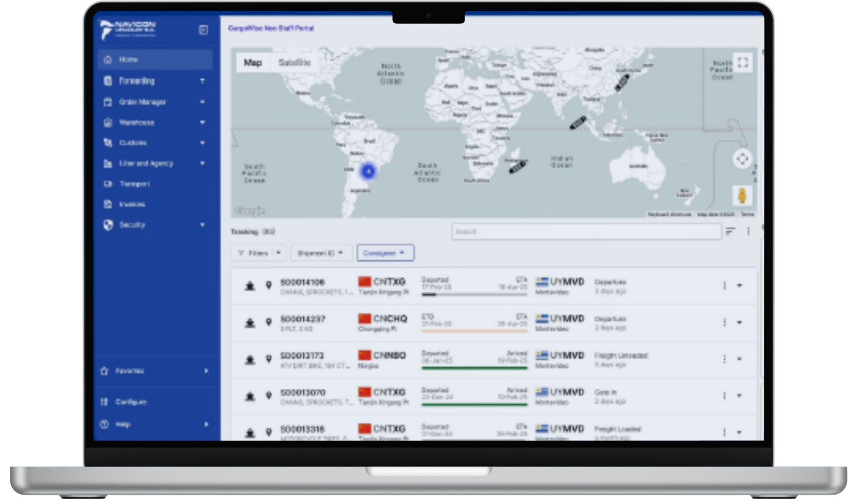Screen dimensions: 848x504
Task: Click the Customs icon in sidebar
Action: [108, 143]
